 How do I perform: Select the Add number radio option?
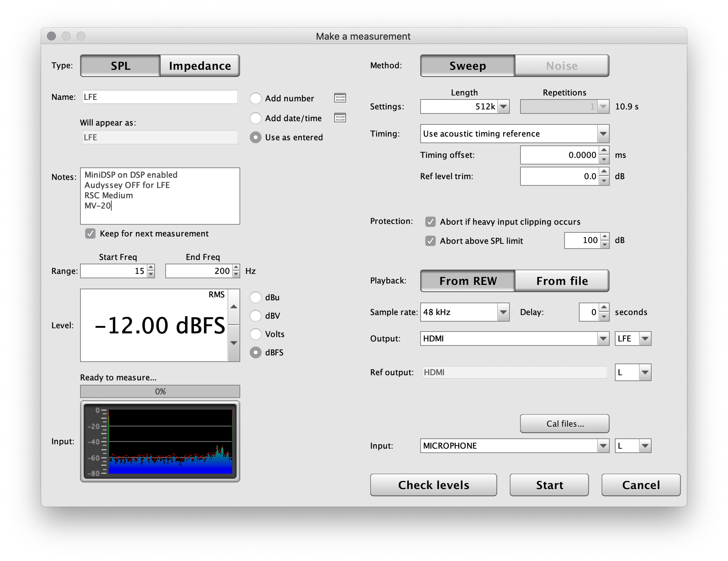pyautogui.click(x=256, y=98)
